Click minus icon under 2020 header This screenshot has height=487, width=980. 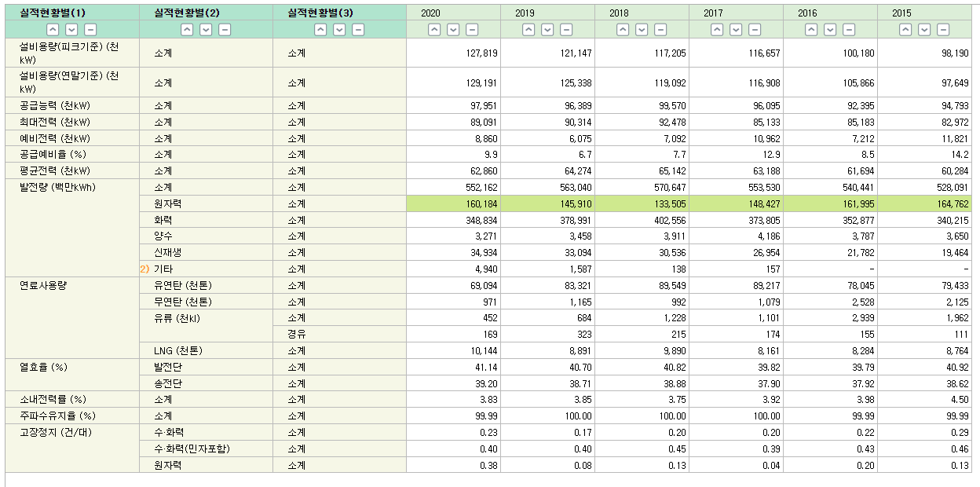coord(472,29)
